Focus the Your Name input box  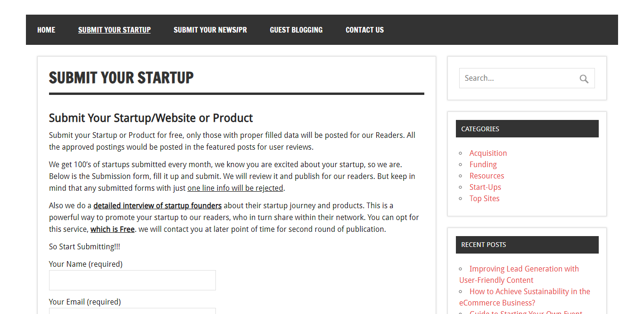[132, 280]
